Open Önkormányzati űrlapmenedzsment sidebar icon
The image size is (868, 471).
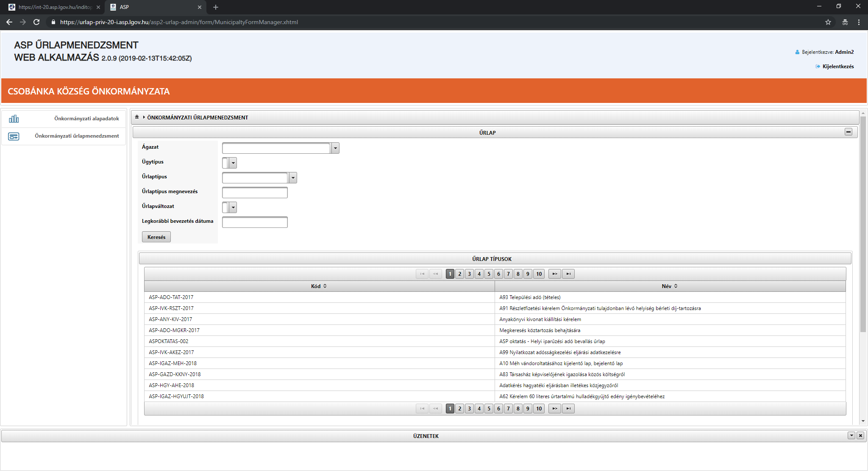[x=14, y=136]
